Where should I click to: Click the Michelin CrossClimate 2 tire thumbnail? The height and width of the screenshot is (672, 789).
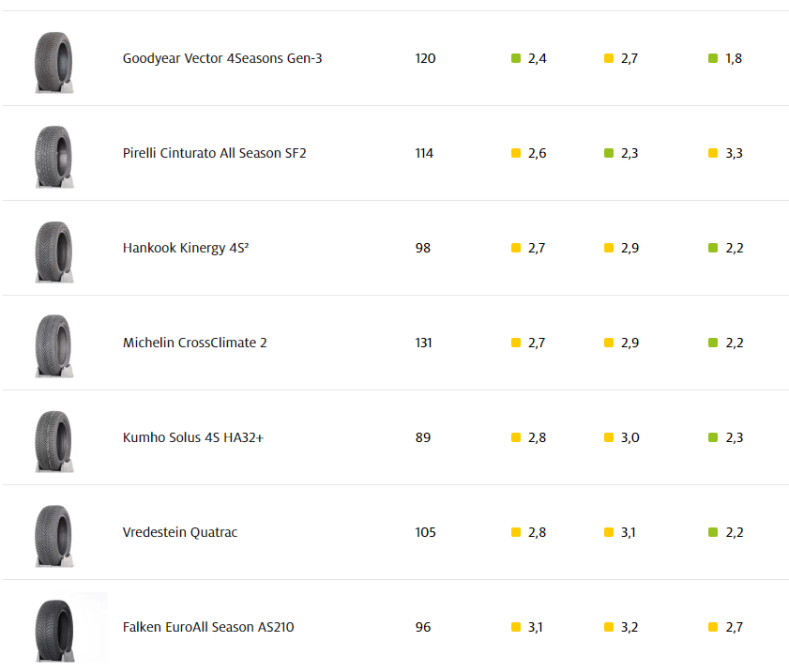(53, 344)
